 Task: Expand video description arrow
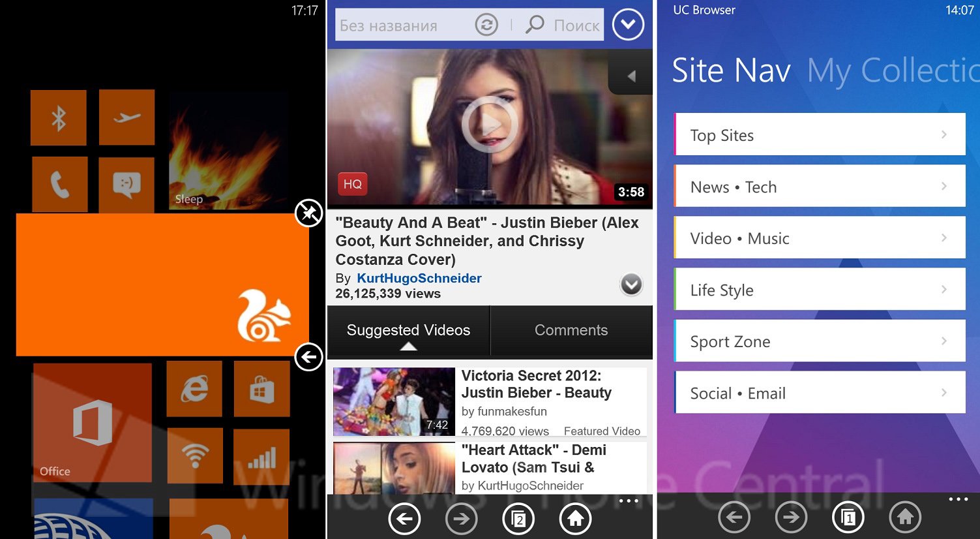pyautogui.click(x=631, y=285)
